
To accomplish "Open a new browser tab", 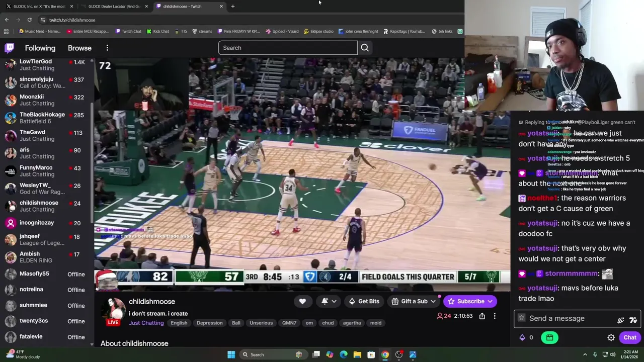I will 233,7.
